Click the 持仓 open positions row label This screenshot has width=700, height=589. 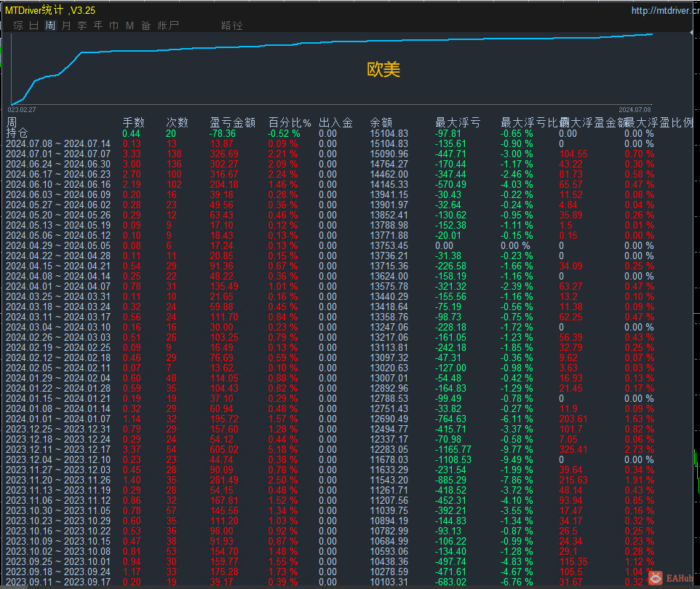coord(17,133)
